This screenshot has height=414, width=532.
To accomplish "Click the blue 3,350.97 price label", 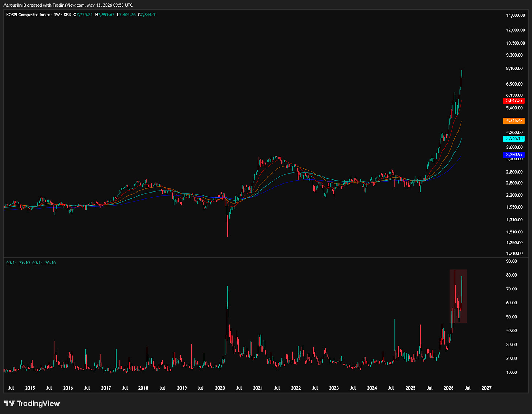I will click(514, 155).
